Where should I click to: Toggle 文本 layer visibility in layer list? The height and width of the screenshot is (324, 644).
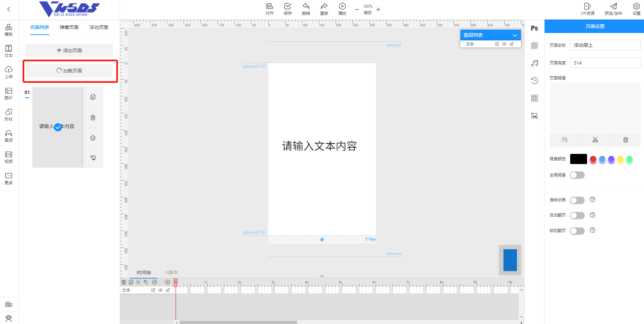point(504,44)
